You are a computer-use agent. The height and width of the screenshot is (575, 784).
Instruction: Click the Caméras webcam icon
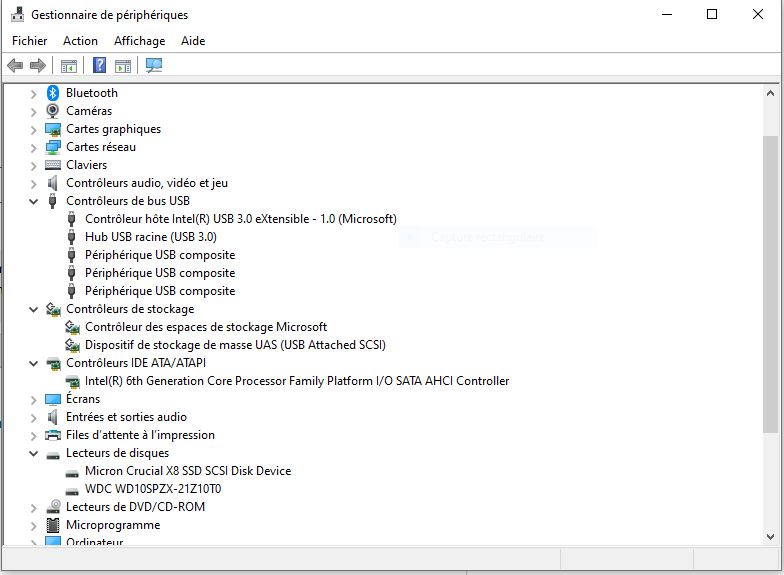52,111
